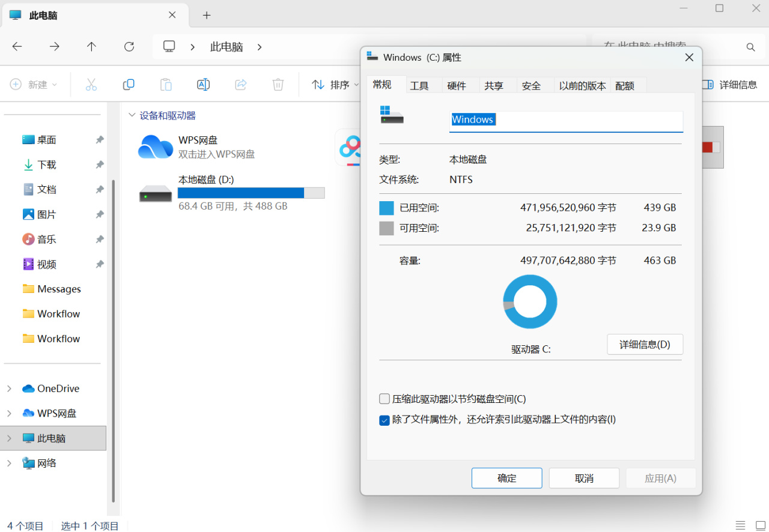This screenshot has width=769, height=532.
Task: Click 取消 to dismiss the properties dialog
Action: tap(584, 479)
